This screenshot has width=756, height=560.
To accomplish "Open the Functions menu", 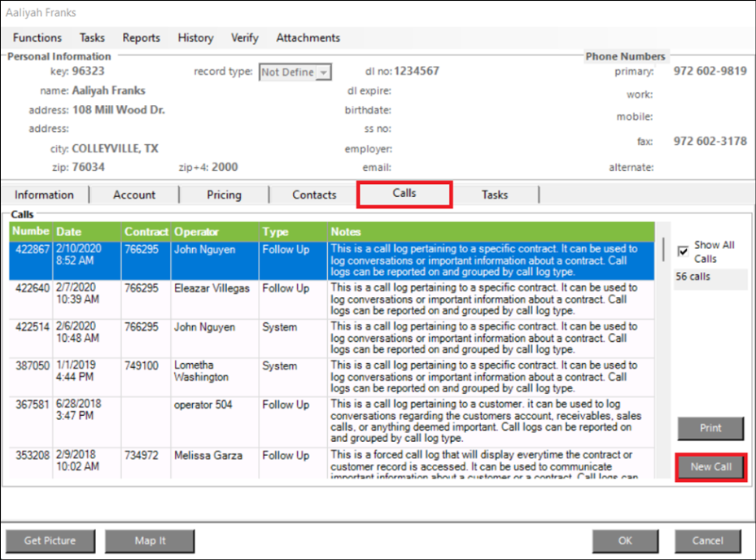I will pyautogui.click(x=37, y=37).
